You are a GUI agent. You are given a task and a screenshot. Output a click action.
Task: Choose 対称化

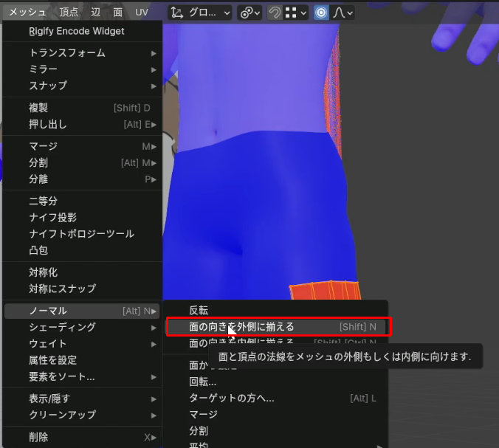pyautogui.click(x=83, y=272)
